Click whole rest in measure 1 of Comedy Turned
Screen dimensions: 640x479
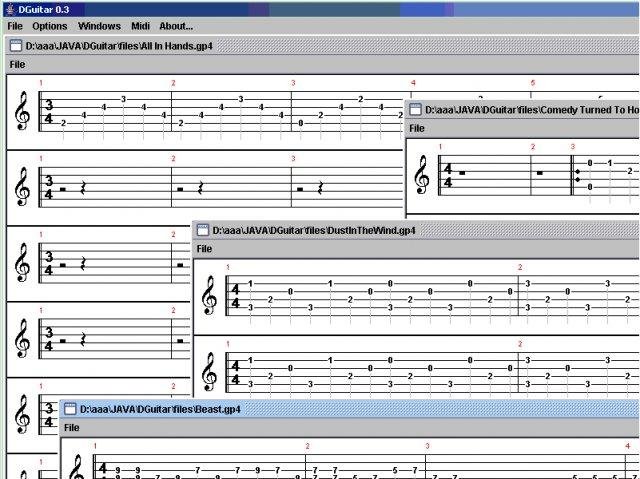click(x=462, y=173)
